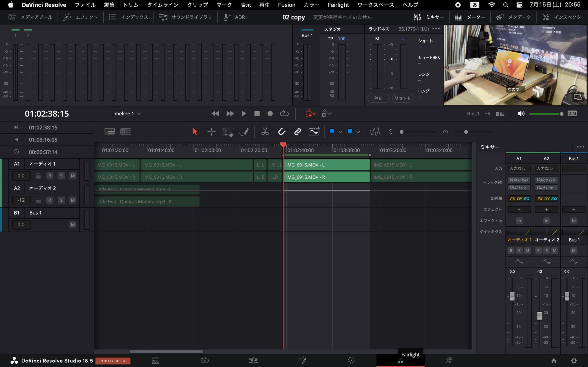Mute track A1 in track header
This screenshot has width=588, height=367.
[72, 176]
